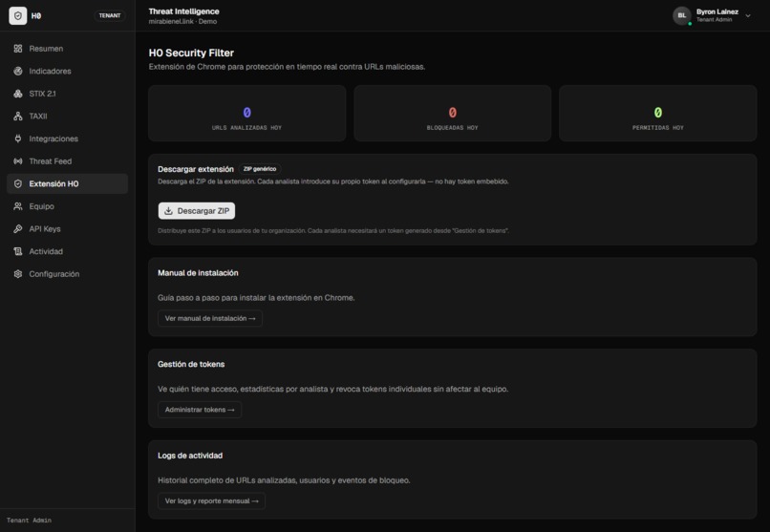Click the Integraciones plug icon
Viewport: 770px width, 532px height.
pyautogui.click(x=18, y=138)
